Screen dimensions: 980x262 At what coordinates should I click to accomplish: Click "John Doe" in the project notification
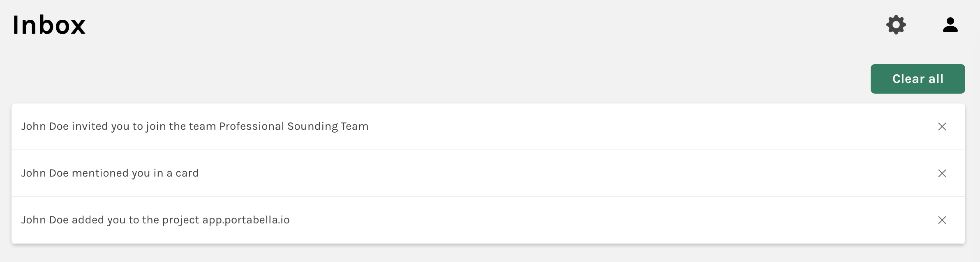tap(45, 220)
